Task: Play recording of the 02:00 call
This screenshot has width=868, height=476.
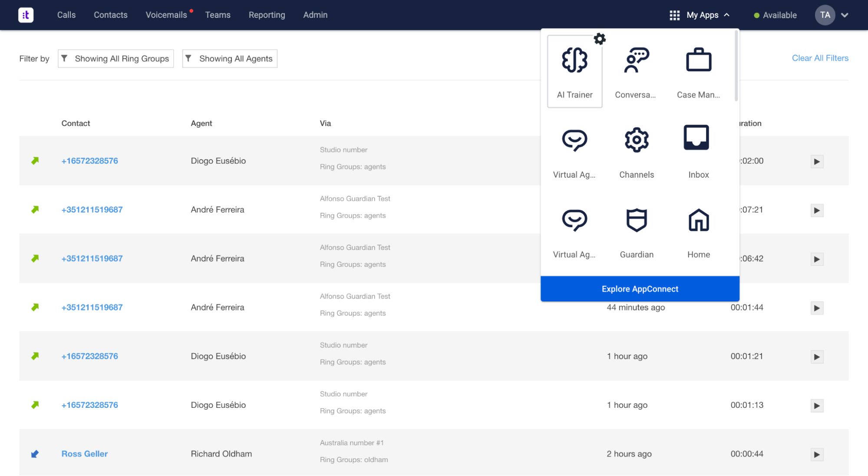Action: tap(817, 162)
